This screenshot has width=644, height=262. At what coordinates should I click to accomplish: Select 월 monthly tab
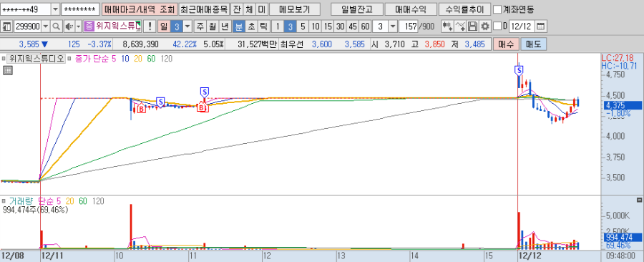click(213, 26)
